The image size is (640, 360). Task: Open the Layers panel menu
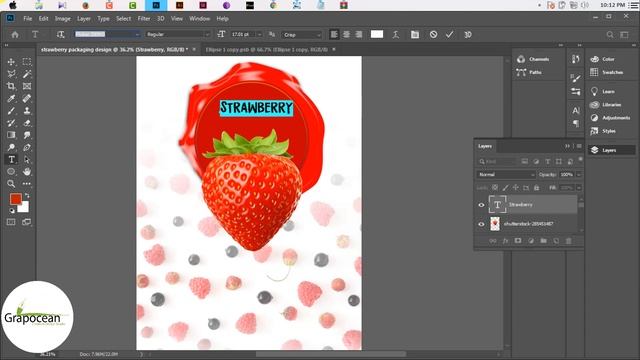point(579,146)
